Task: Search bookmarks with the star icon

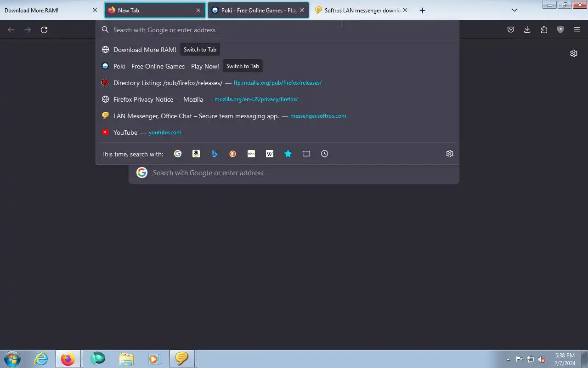Action: [x=288, y=154]
